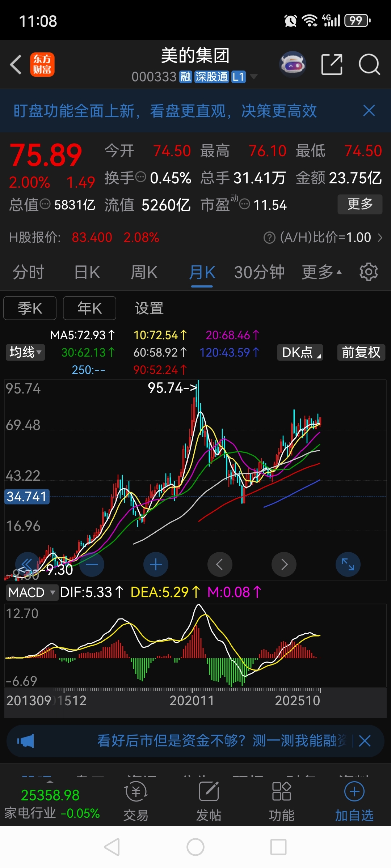Expand chart to fullscreen

[348, 565]
